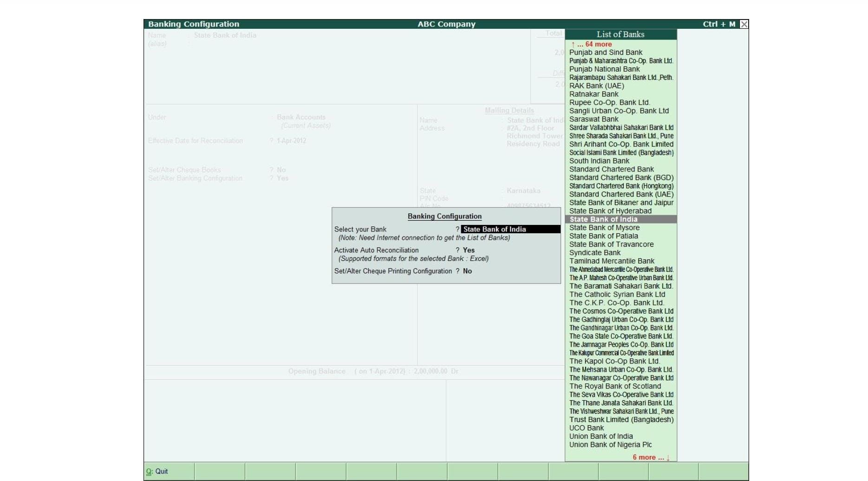Viewport: 868px width, 481px height.
Task: Click the Opening Balance amount field
Action: click(437, 371)
